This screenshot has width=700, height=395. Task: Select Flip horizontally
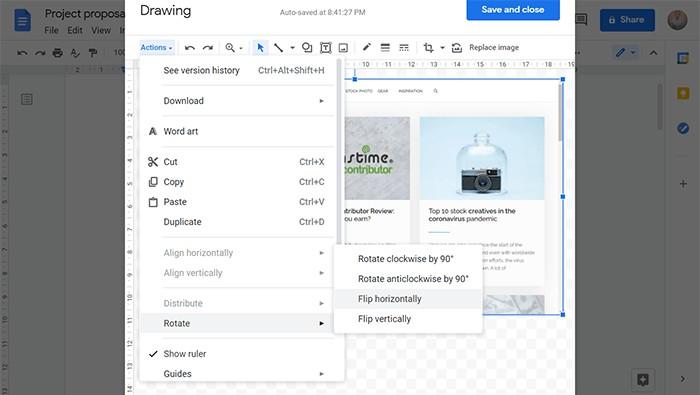408,299
